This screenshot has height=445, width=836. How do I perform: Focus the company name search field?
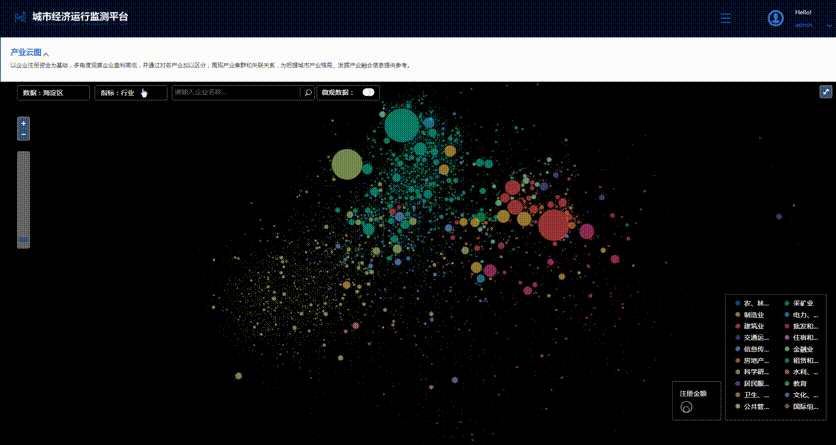(236, 93)
